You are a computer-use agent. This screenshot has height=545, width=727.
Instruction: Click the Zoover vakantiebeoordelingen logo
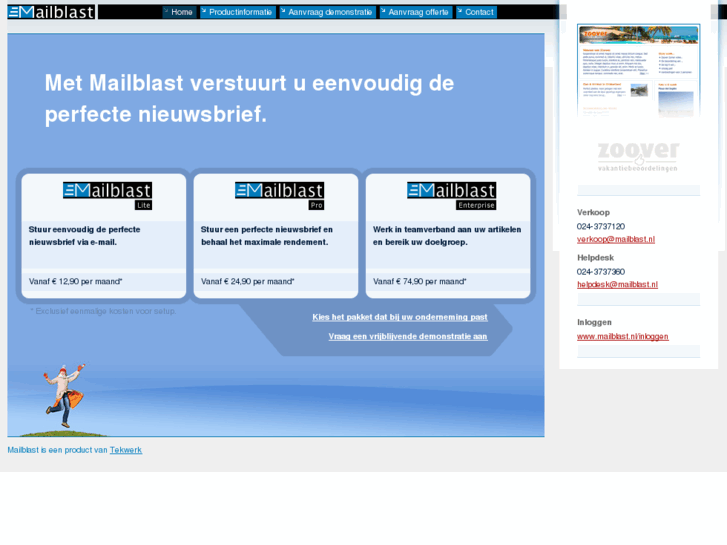(638, 156)
